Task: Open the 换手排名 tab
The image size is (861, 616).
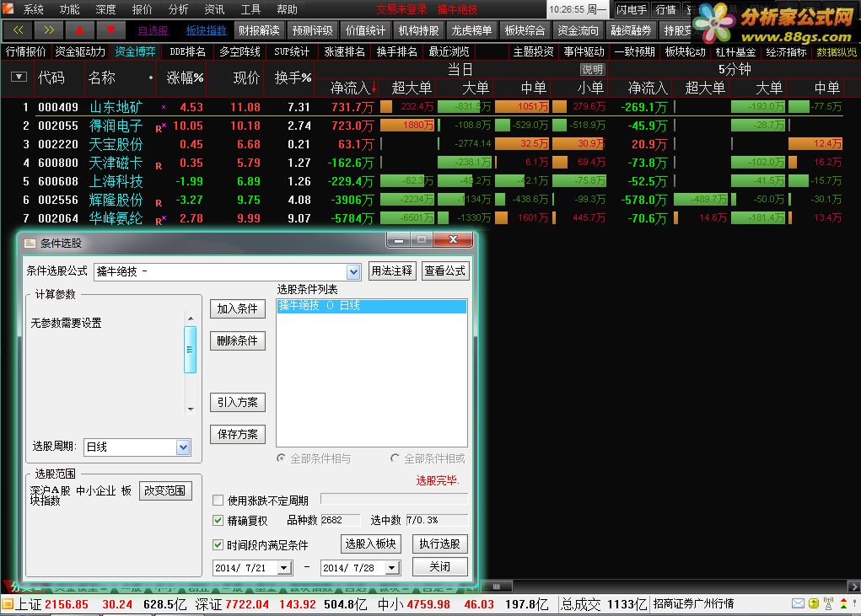Action: (x=396, y=51)
